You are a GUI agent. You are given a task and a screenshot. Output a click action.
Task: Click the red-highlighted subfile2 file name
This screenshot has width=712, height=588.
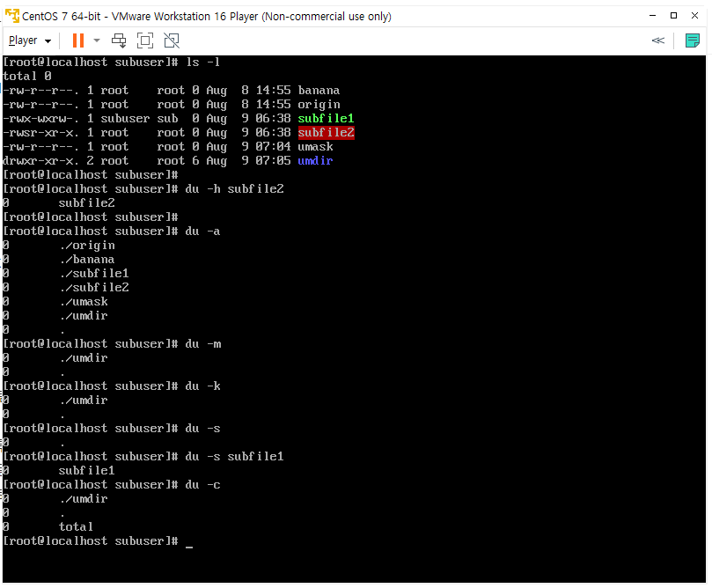coord(326,133)
